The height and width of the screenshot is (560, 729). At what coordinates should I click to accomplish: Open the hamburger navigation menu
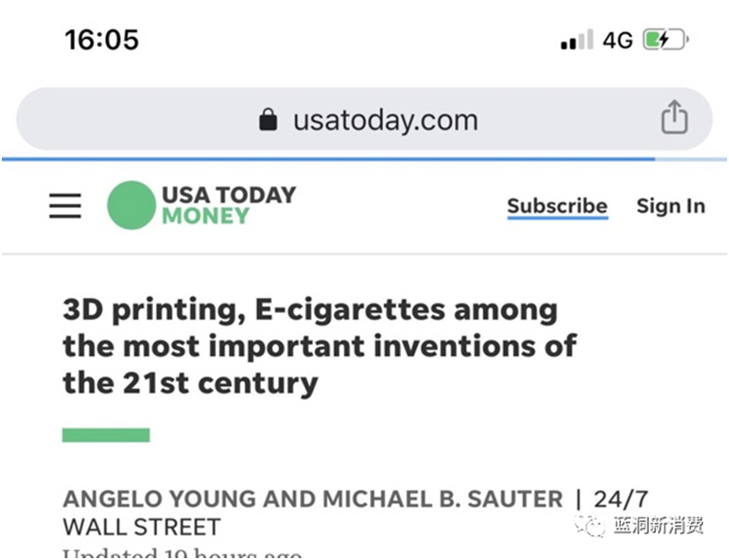click(x=66, y=206)
